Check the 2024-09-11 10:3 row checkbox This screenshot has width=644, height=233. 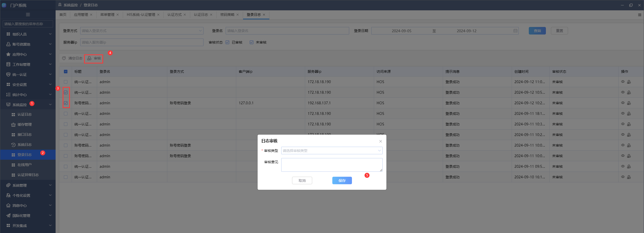point(66,124)
